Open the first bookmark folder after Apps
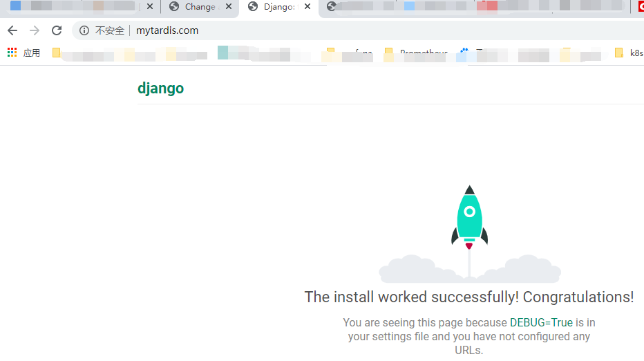Viewport: 644px width, 361px height. (x=57, y=53)
